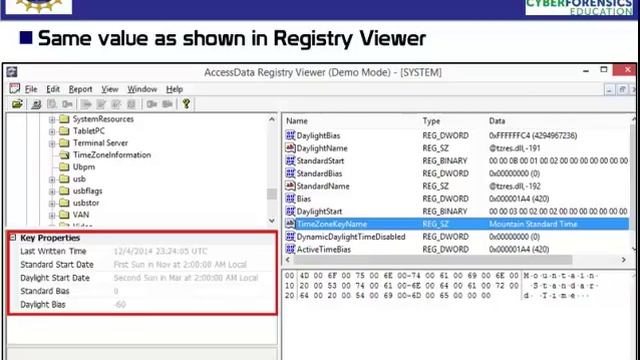
Task: Expand the TabletPC tree node
Action: (x=52, y=131)
